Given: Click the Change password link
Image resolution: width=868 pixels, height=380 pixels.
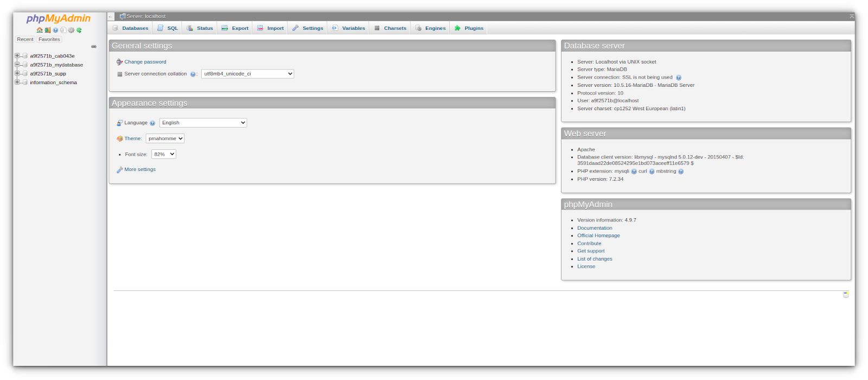Looking at the screenshot, I should [x=145, y=62].
